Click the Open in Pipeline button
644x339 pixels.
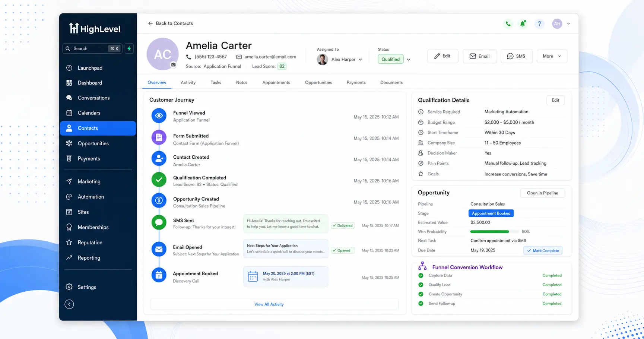pyautogui.click(x=542, y=193)
